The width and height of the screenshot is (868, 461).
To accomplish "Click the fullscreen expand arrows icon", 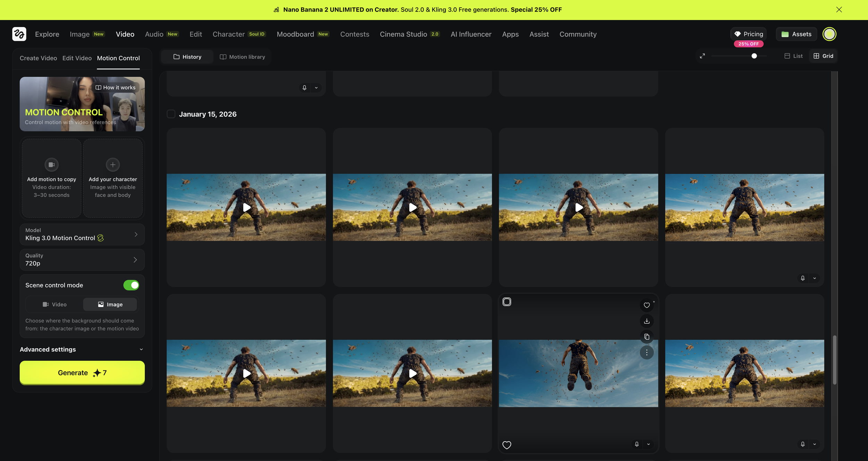I will coord(702,56).
